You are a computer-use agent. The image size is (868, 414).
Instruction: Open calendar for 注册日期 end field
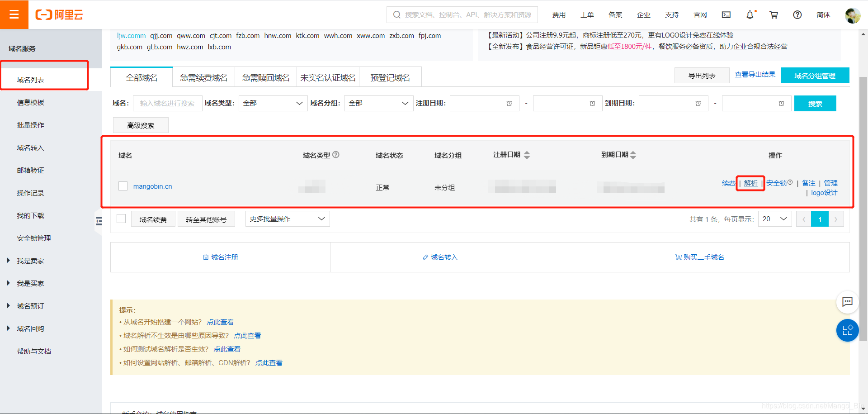tap(592, 104)
